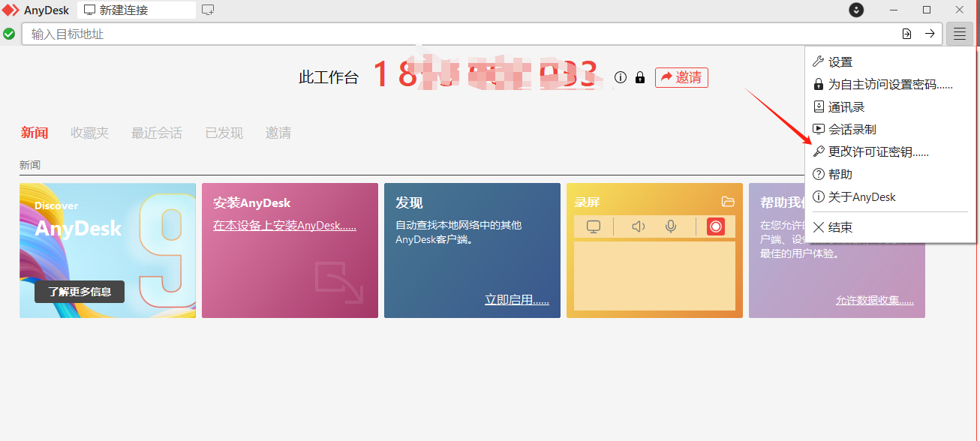Screen dimensions: 980x441
Task: Click the green connection status icon
Action: 9,34
